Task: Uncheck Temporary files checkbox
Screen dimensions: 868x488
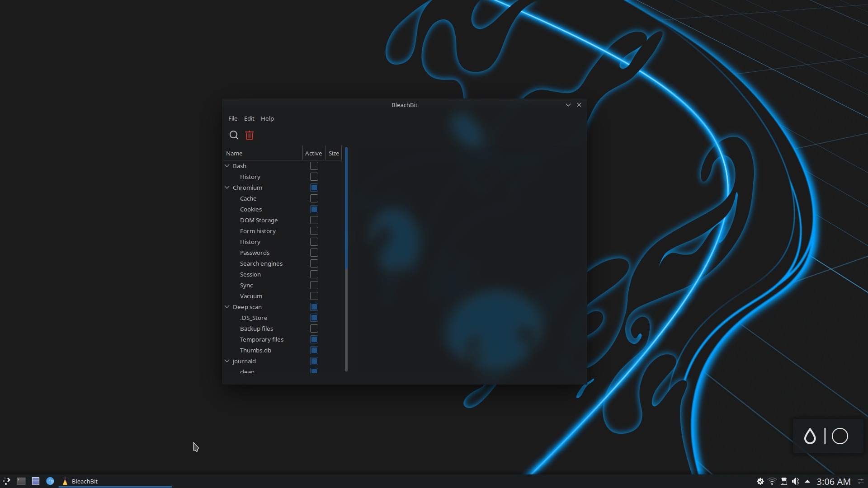Action: click(314, 339)
